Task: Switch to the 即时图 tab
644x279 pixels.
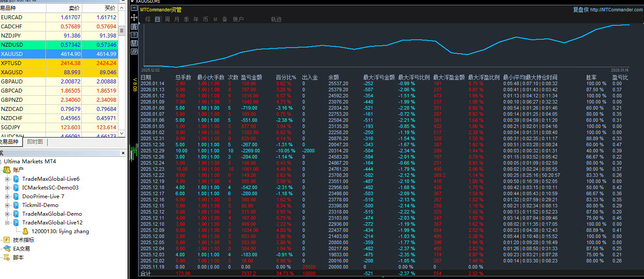Action: (35, 141)
